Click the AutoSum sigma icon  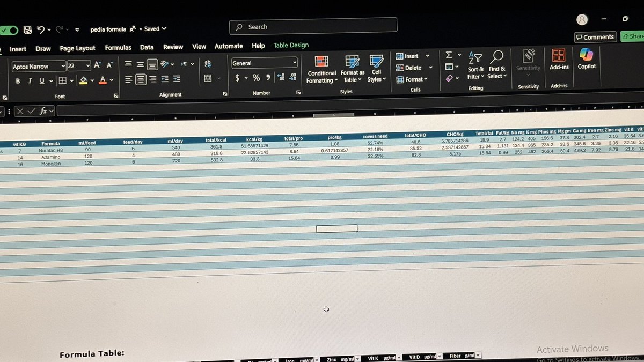(x=449, y=55)
